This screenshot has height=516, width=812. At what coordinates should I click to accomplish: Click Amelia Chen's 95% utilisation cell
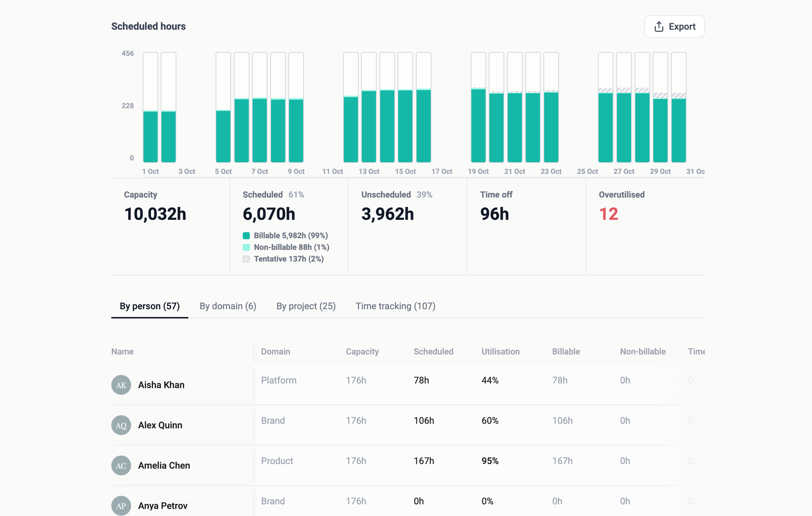point(490,461)
